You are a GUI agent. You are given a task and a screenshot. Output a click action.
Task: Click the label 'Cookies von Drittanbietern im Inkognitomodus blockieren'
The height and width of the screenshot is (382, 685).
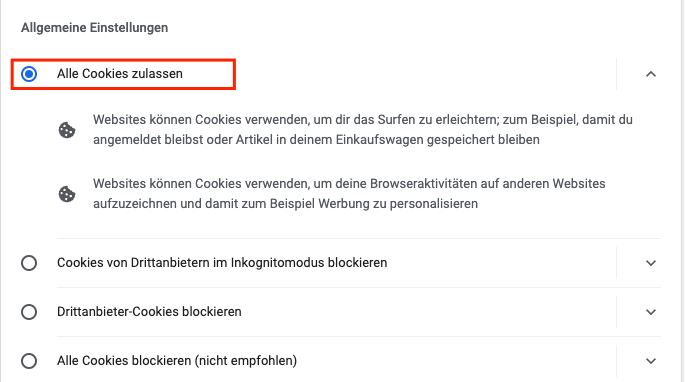[222, 263]
